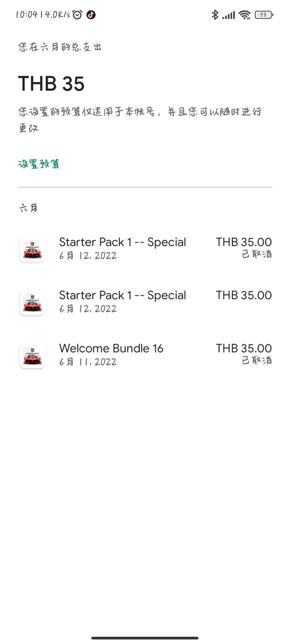290x644 pixels.
Task: Tap the Asphalt icon beside Welcome Bundle 16
Action: 32,355
